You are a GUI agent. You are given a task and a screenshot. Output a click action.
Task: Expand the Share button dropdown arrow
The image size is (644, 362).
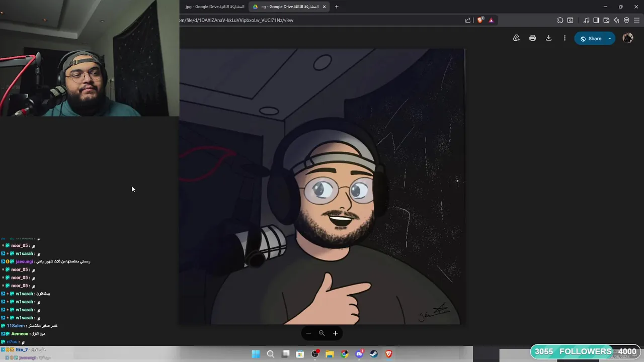[x=610, y=39]
